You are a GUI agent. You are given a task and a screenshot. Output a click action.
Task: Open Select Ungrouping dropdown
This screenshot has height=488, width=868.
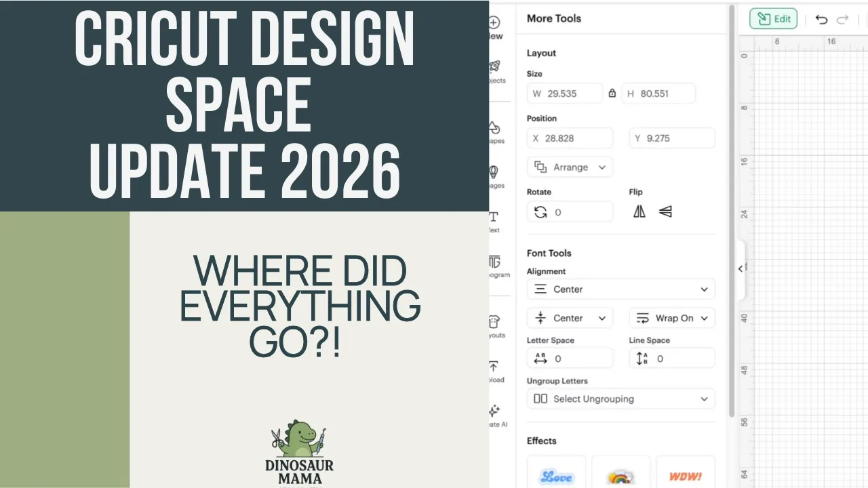tap(620, 399)
